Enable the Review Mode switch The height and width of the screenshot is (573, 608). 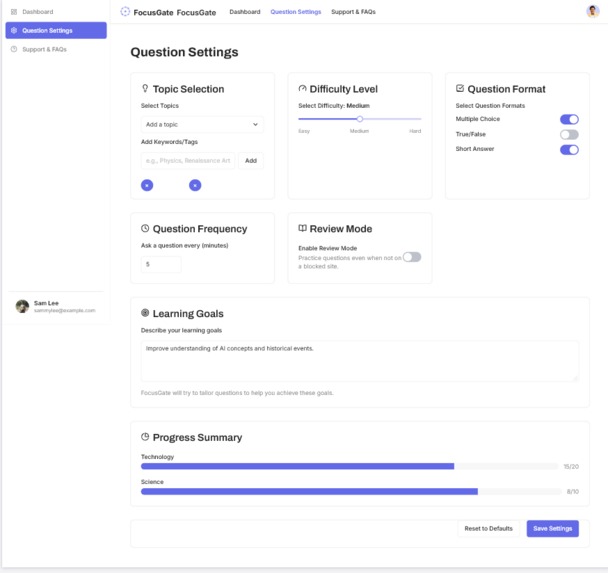tap(412, 257)
